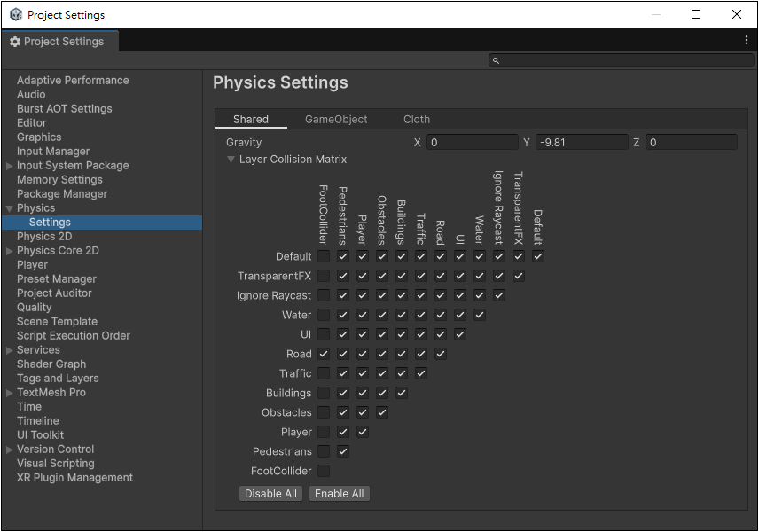Open Tags and Layers settings

[58, 379]
